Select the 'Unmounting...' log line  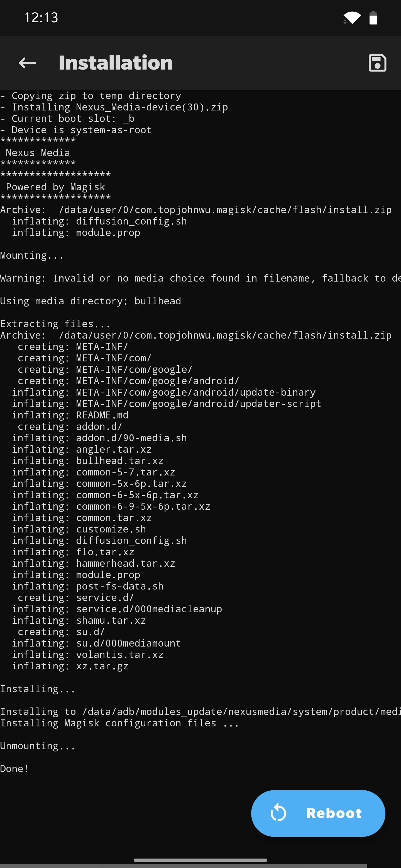[37, 746]
